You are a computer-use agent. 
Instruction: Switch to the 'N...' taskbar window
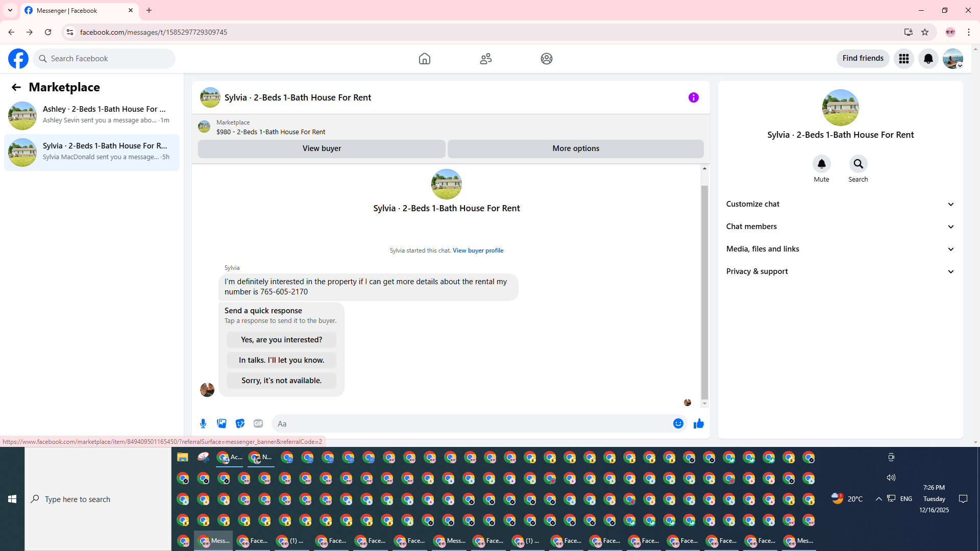261,457
